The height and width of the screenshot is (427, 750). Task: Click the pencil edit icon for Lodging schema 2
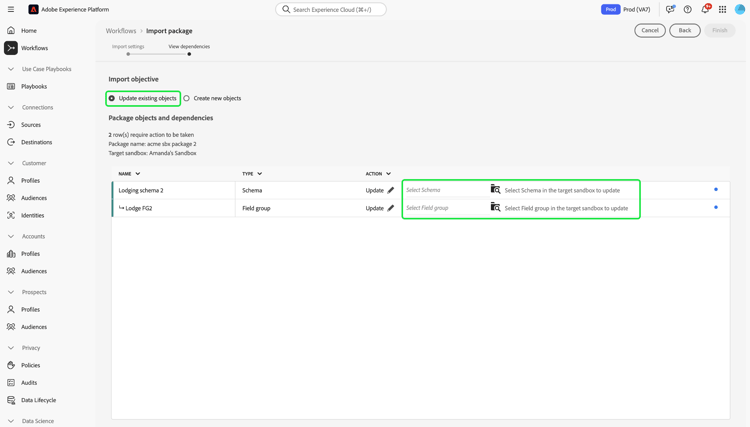(391, 190)
